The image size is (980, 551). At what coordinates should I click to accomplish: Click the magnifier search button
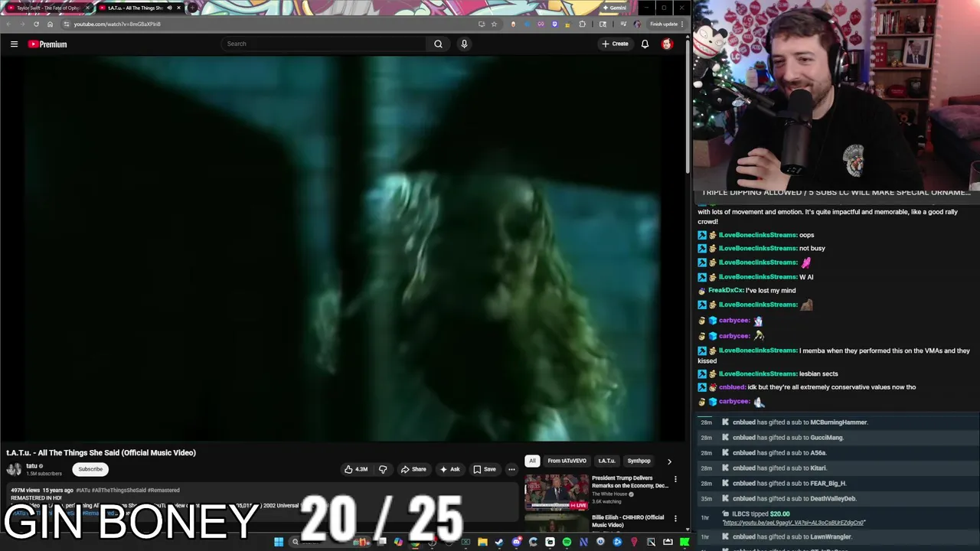point(438,44)
